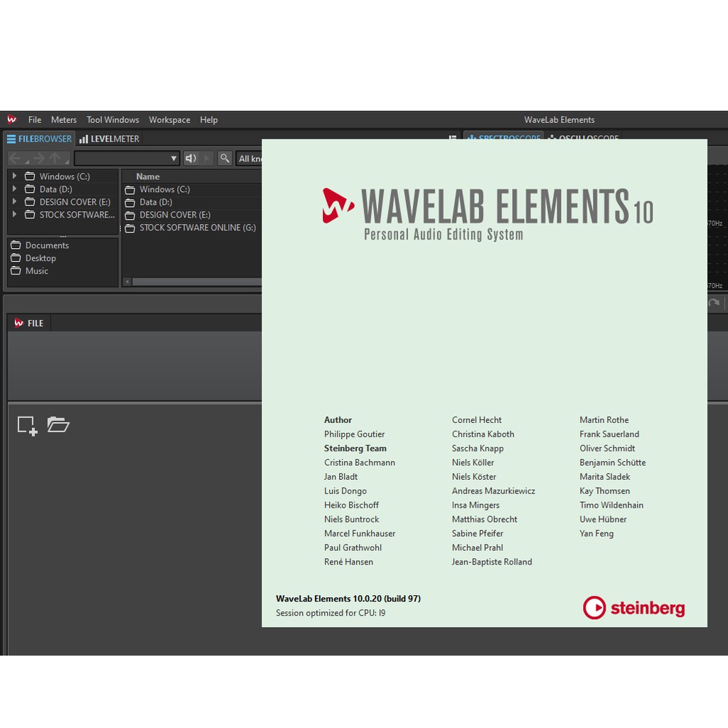Click the forward arrow in File Browser
Image resolution: width=728 pixels, height=728 pixels.
[38, 159]
